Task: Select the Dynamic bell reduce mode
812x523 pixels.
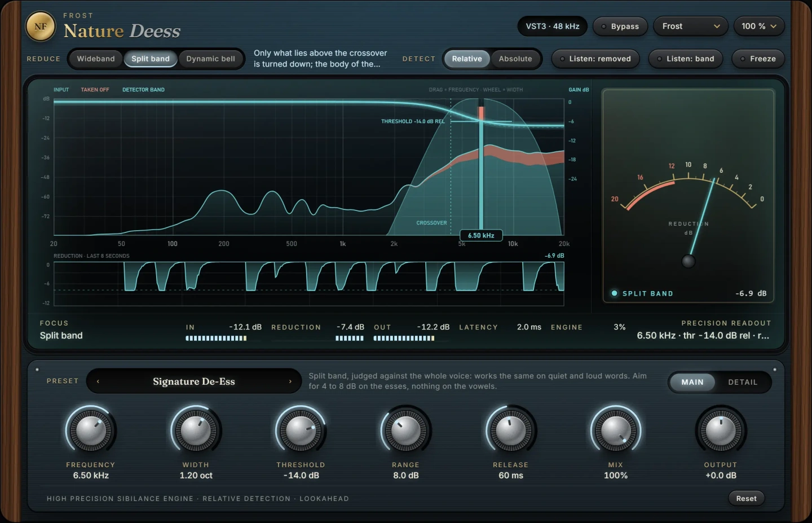Action: click(211, 59)
